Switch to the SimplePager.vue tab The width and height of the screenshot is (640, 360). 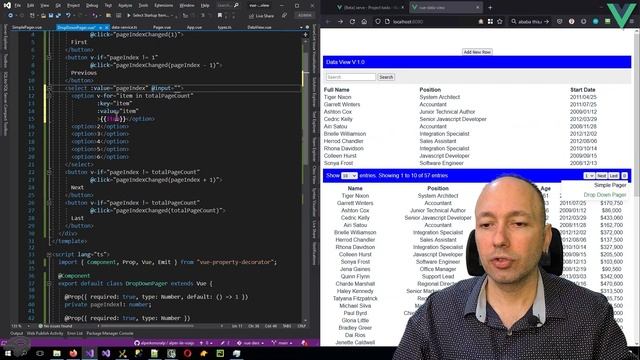(x=27, y=27)
